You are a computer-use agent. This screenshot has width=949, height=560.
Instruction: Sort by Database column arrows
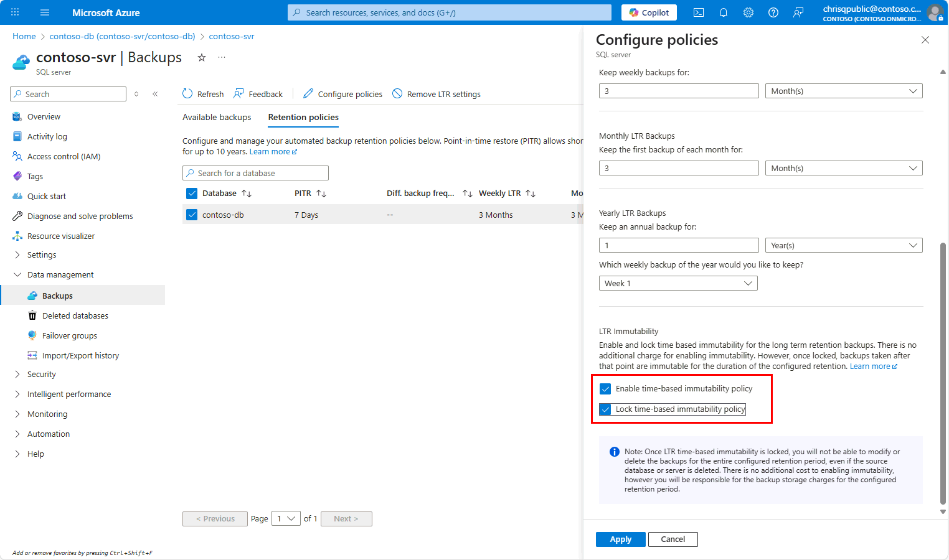point(247,194)
